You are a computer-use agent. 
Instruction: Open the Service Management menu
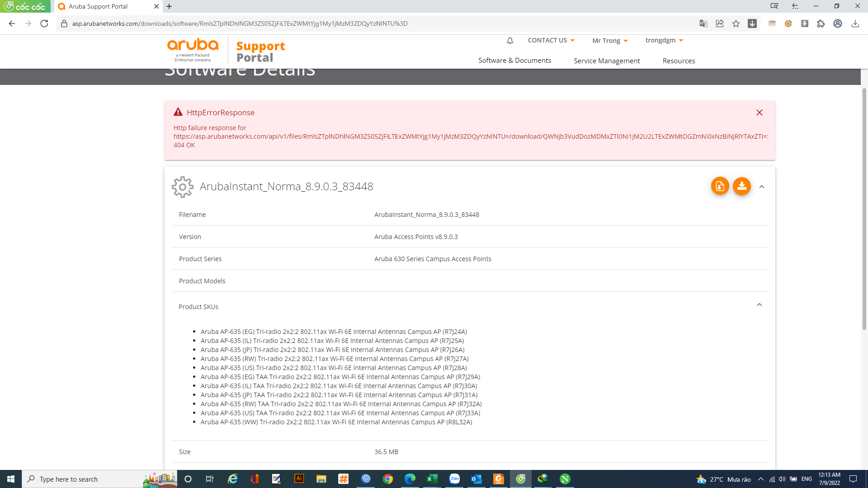(607, 61)
